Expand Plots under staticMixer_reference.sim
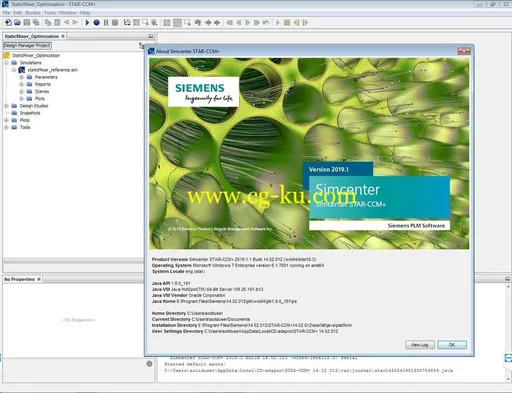Screen dimensions: 512x393 click(x=22, y=99)
